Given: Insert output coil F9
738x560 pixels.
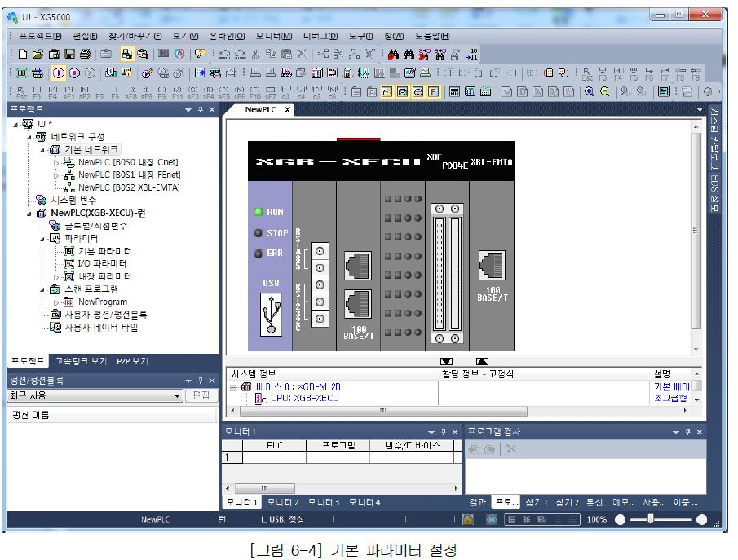Looking at the screenshot, I should (162, 92).
